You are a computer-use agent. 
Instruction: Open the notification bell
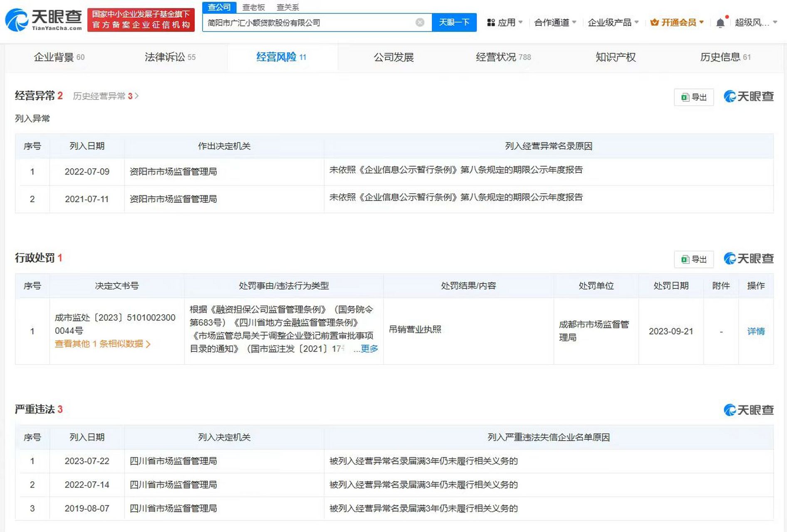coord(720,23)
